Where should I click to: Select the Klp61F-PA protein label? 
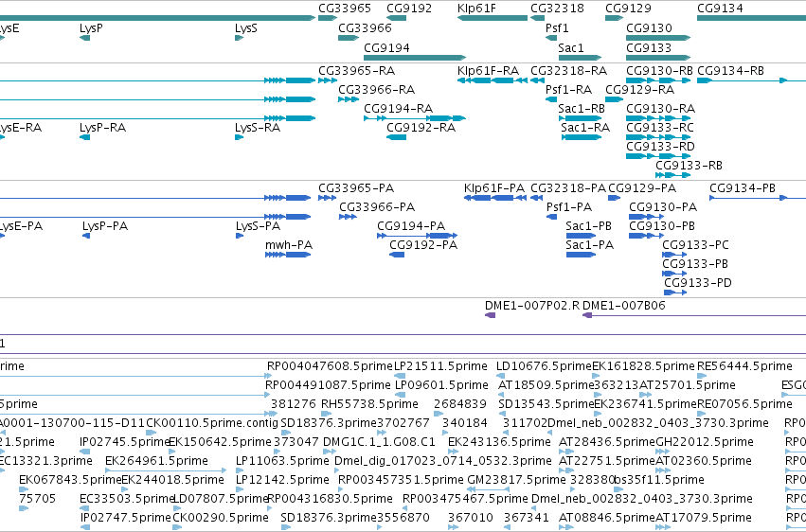tap(494, 188)
